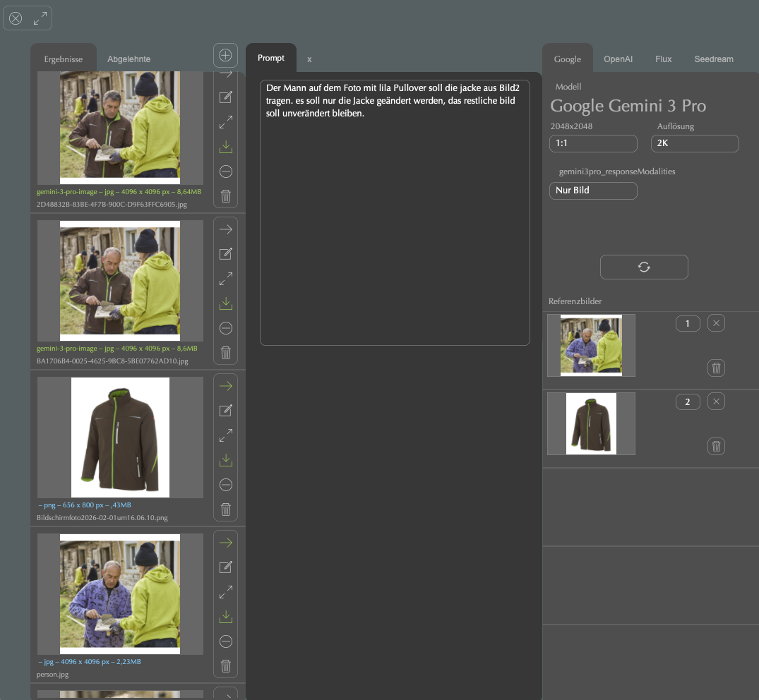Open the Nur Bild response modalities dropdown
The image size is (759, 700).
pos(593,191)
